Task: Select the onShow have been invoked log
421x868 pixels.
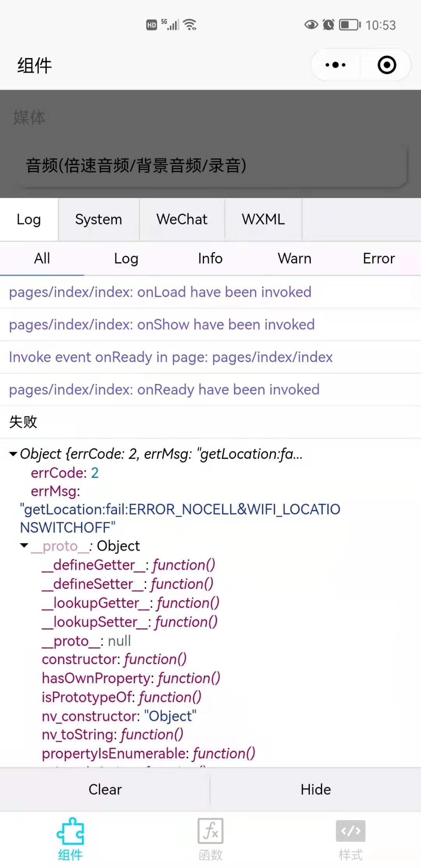Action: 210,325
